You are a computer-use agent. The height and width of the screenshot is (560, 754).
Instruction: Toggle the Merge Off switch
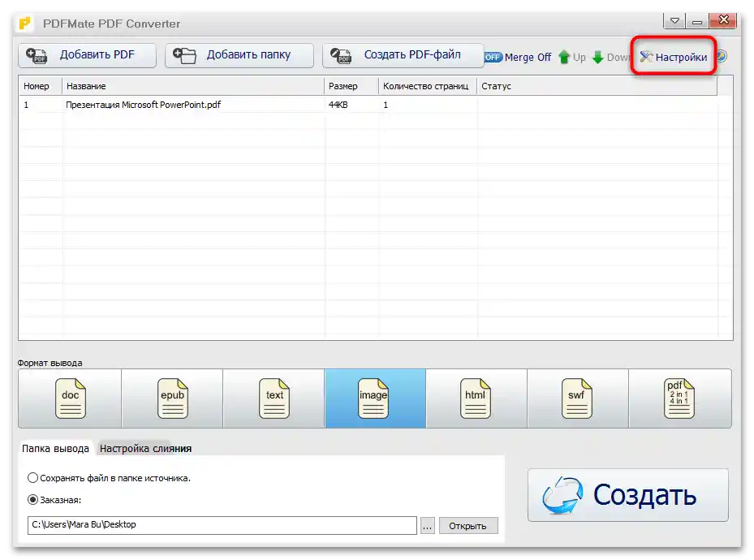518,57
